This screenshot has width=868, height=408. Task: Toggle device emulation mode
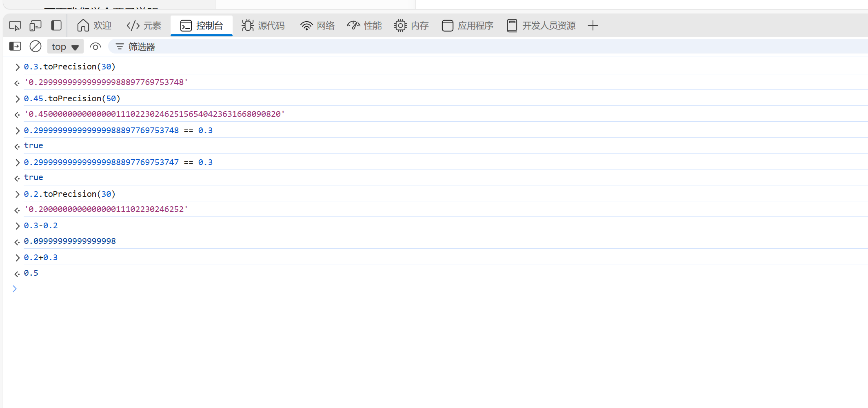36,25
